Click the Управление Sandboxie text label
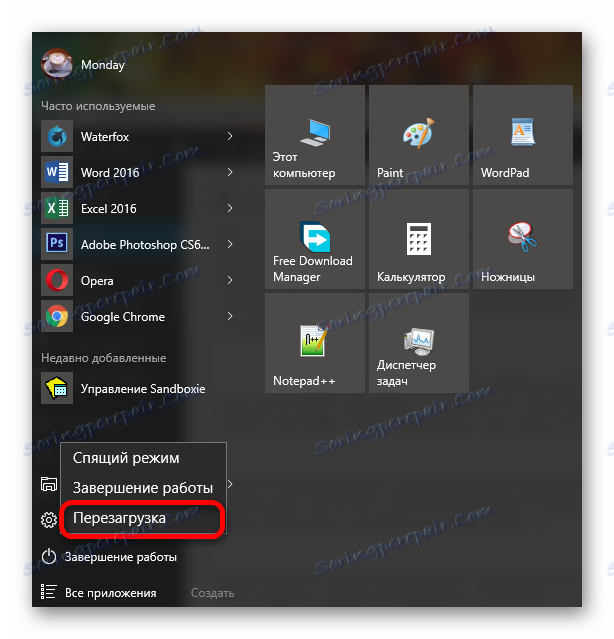This screenshot has width=614, height=639. tap(143, 389)
